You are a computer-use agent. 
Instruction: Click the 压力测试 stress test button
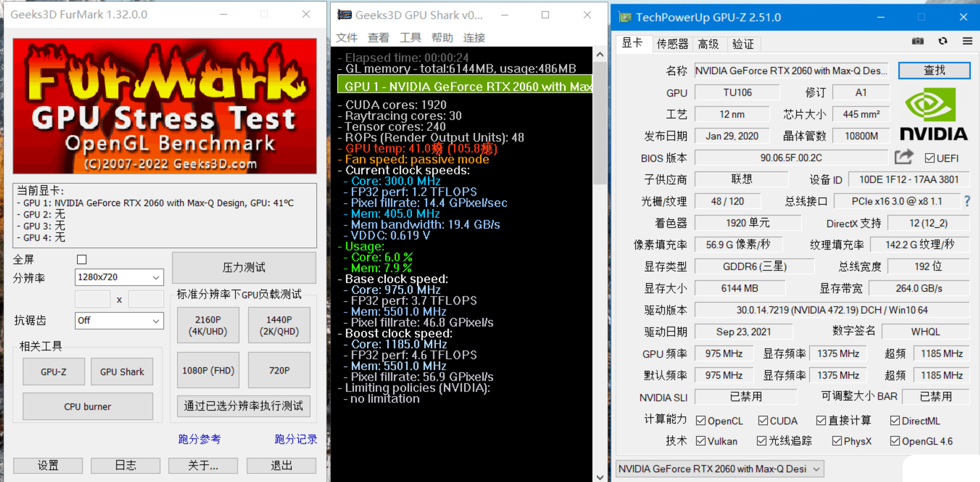[244, 267]
